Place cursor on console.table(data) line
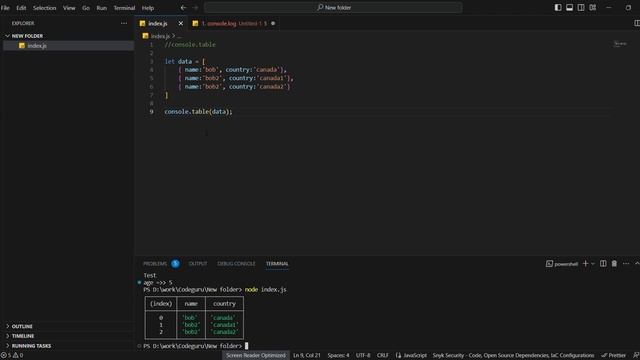Image resolution: width=640 pixels, height=360 pixels. 198,111
